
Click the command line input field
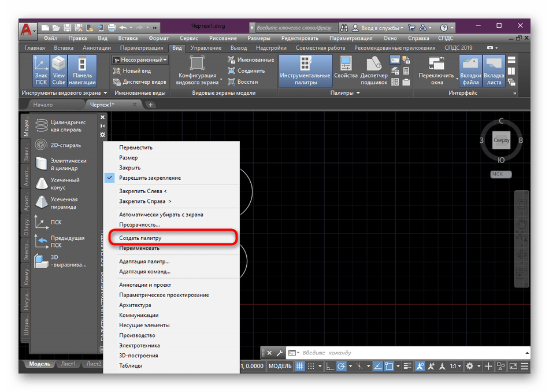pyautogui.click(x=405, y=353)
